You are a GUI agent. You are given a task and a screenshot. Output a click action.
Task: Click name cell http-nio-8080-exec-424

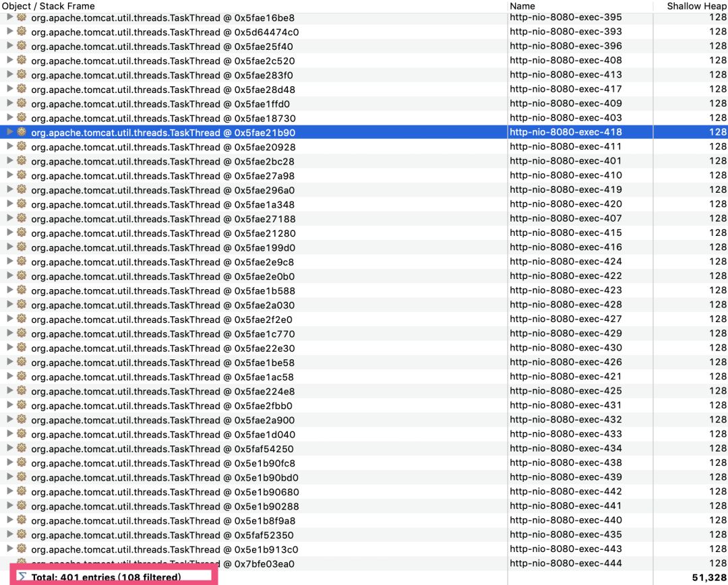[566, 262]
